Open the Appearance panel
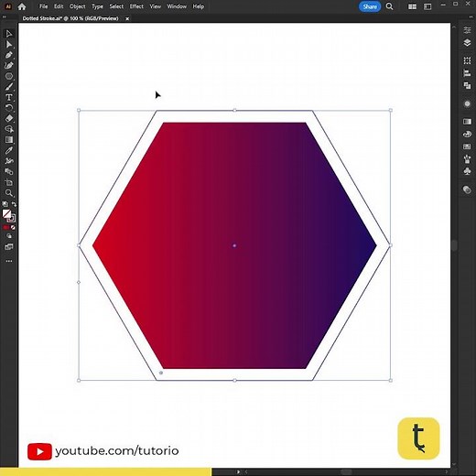476x476 pixels. (x=467, y=103)
